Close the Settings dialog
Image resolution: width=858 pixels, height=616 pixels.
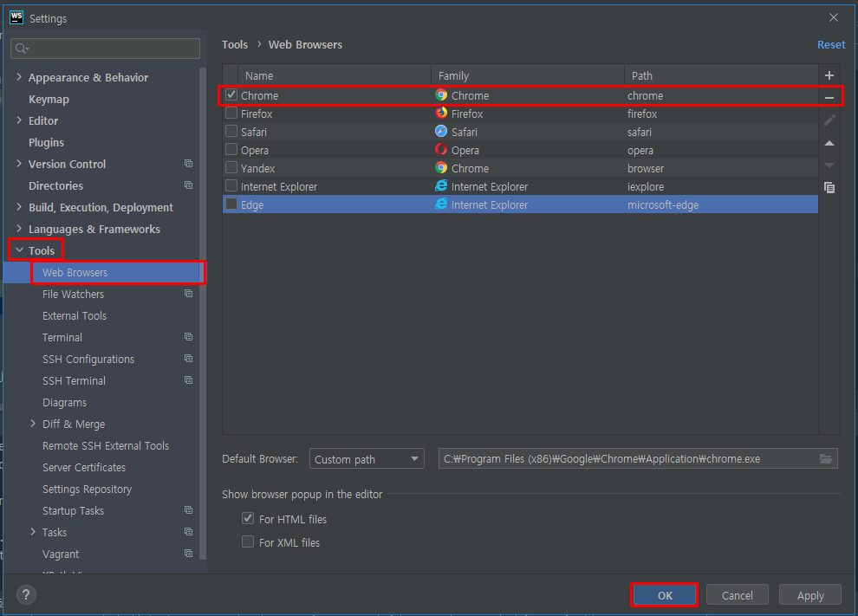(834, 17)
